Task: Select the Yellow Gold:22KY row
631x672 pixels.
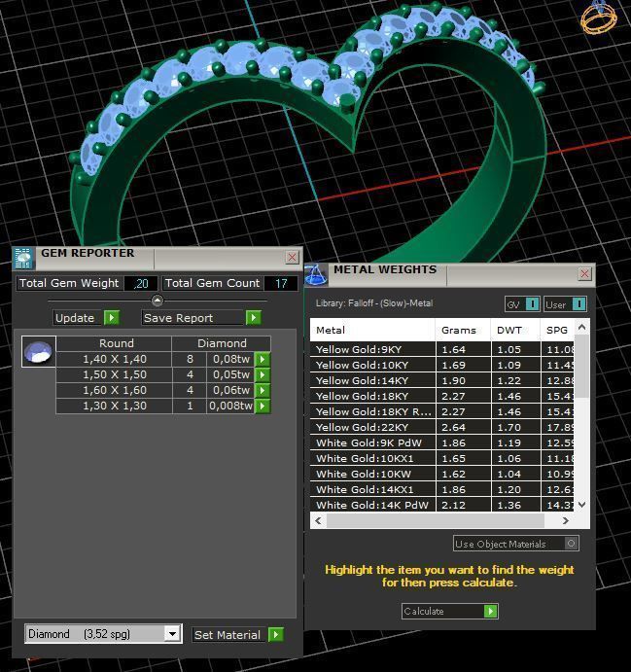Action: tap(441, 427)
